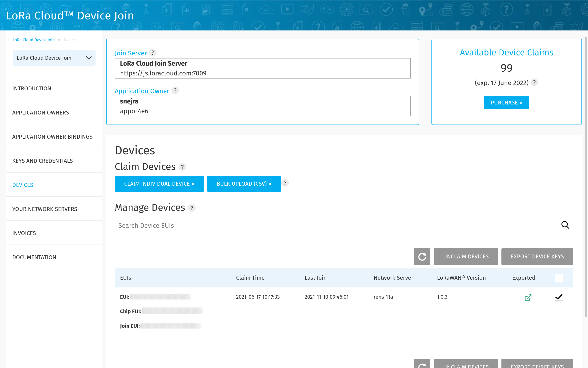Uncheck the rens-11a device row checkbox
This screenshot has height=368, width=588.
[559, 297]
